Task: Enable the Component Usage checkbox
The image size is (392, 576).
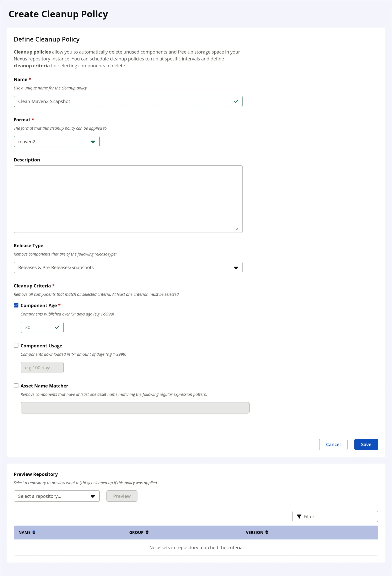Action: point(16,345)
